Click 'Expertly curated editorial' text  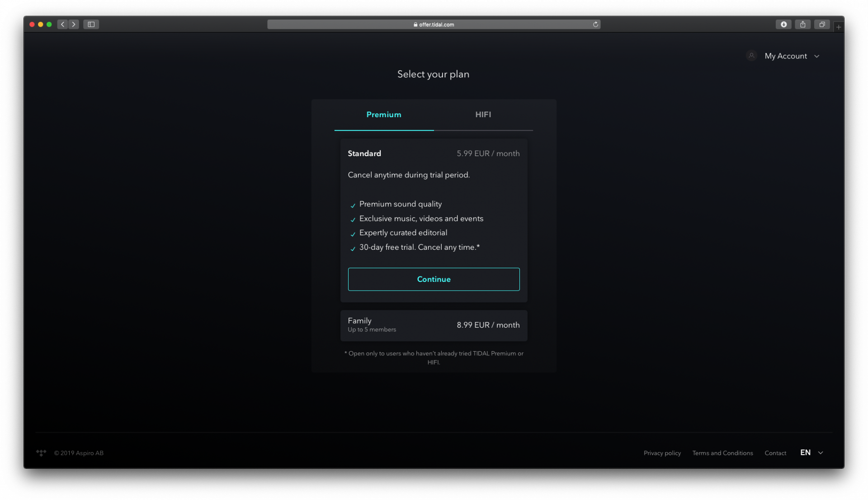pyautogui.click(x=403, y=233)
